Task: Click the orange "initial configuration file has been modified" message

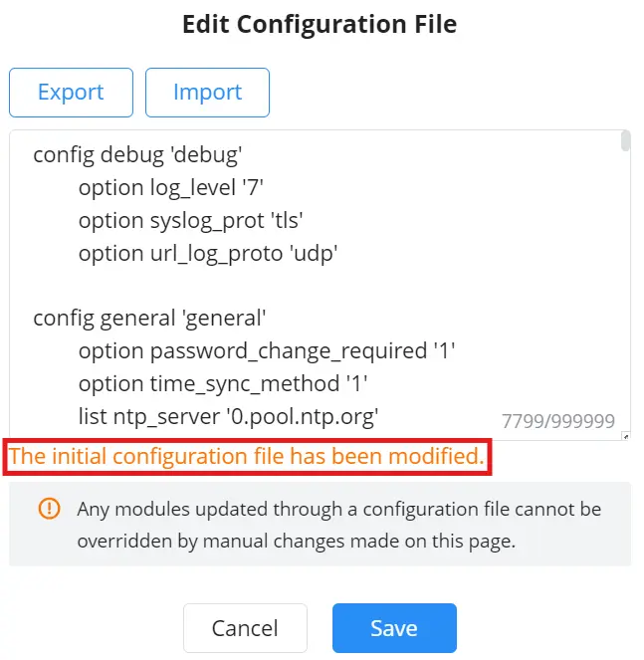Action: [247, 457]
